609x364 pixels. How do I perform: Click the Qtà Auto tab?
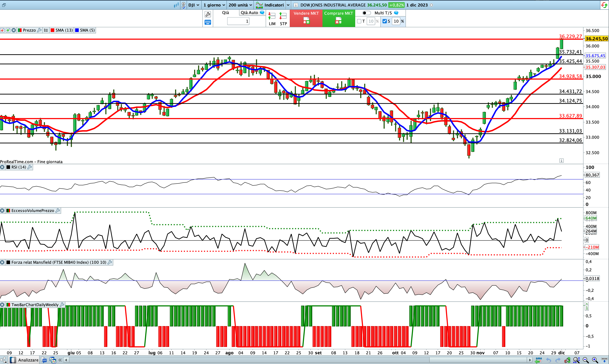tap(249, 13)
